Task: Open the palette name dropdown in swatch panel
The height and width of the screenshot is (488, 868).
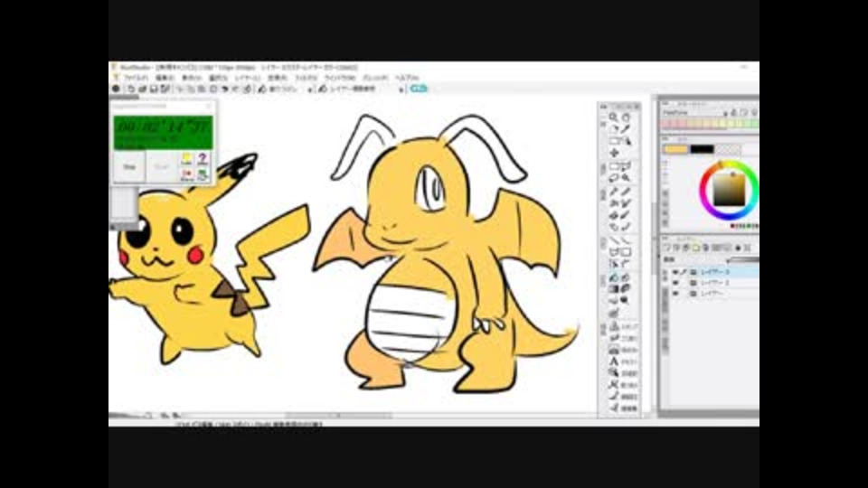Action: [x=695, y=112]
